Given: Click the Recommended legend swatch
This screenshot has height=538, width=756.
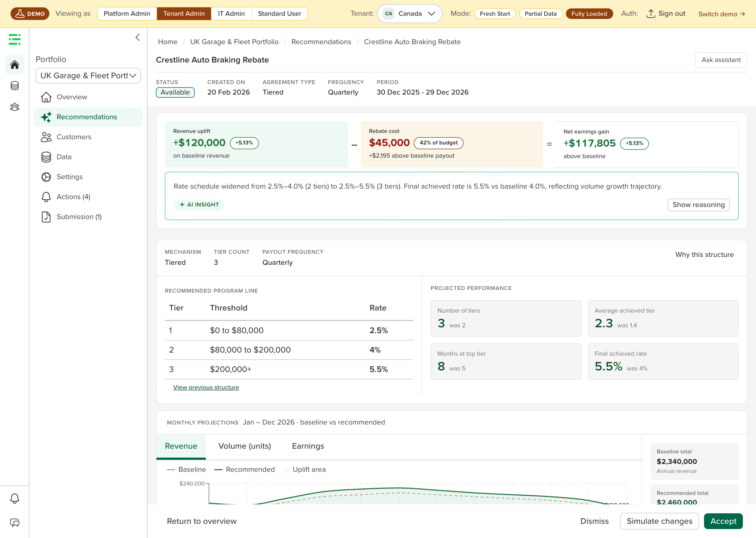Looking at the screenshot, I should pyautogui.click(x=218, y=470).
